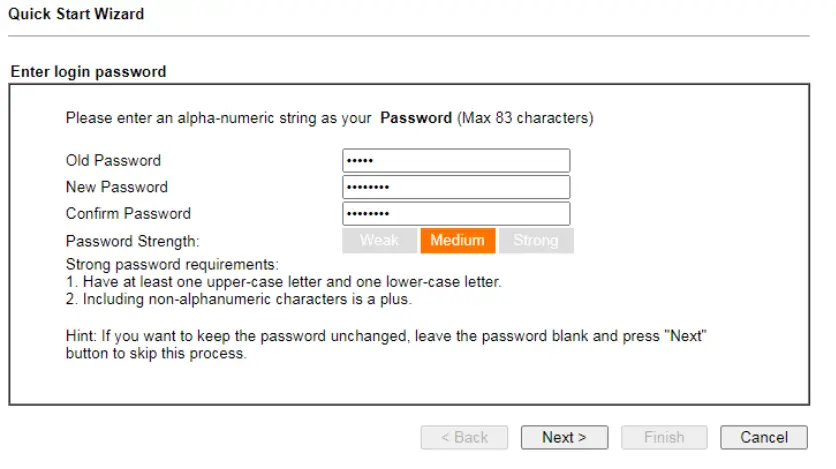Screen dimensions: 836x469
Task: Click the "Old Password" label
Action: point(113,161)
